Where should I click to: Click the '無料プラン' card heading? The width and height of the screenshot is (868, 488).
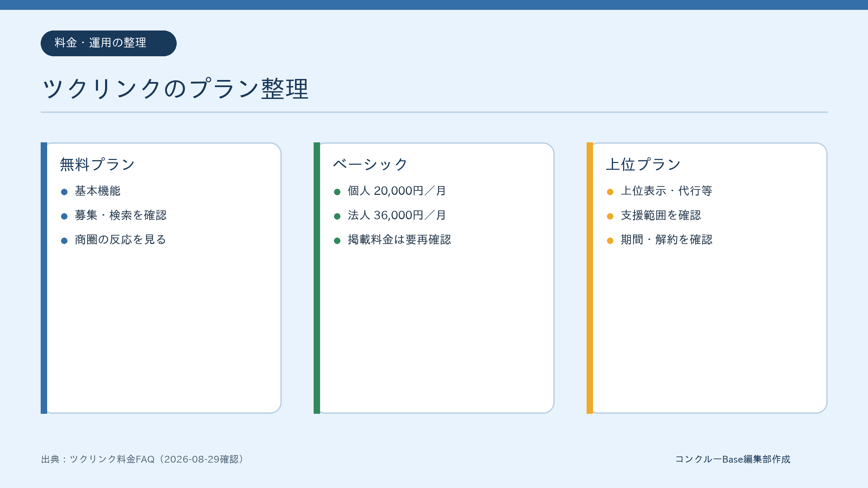point(97,164)
